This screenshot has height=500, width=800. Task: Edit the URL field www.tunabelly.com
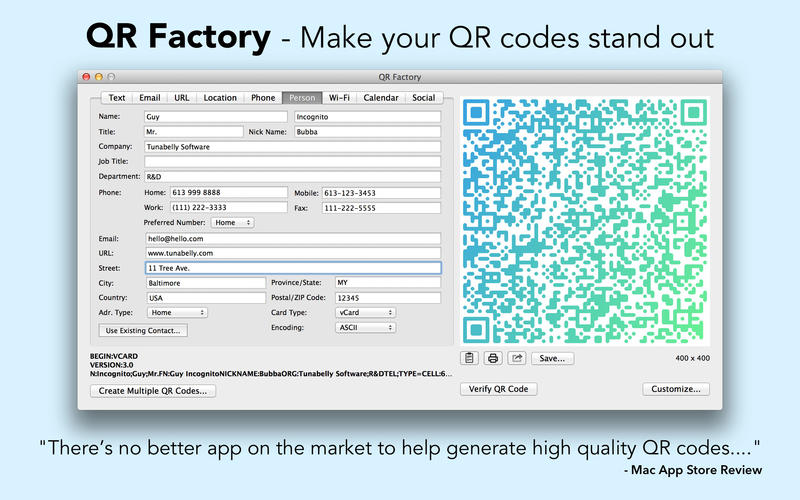click(x=293, y=253)
